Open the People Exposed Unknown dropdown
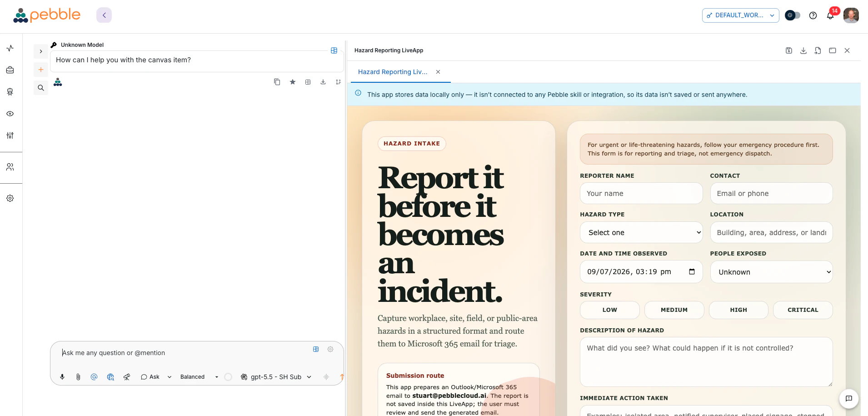 click(771, 272)
